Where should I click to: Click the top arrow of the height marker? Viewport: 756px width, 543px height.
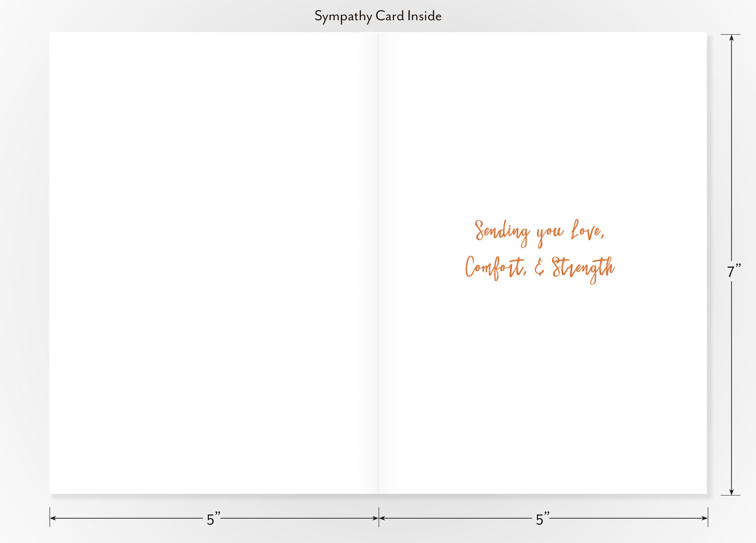tap(731, 37)
